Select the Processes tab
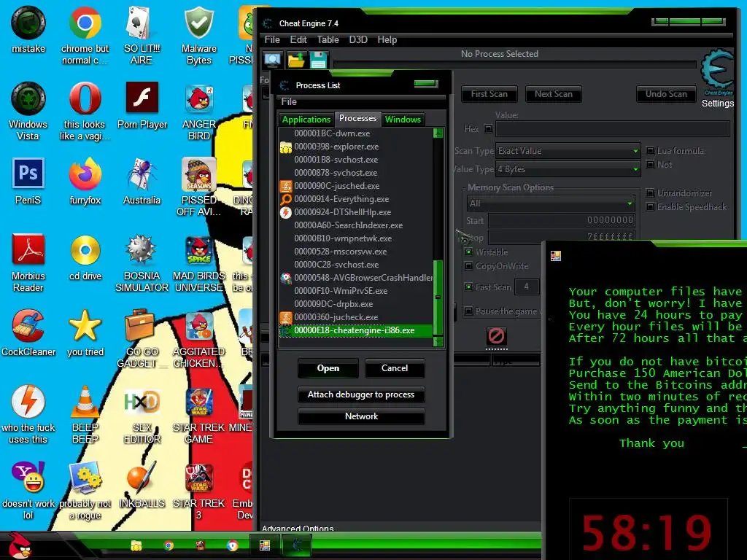 point(357,118)
